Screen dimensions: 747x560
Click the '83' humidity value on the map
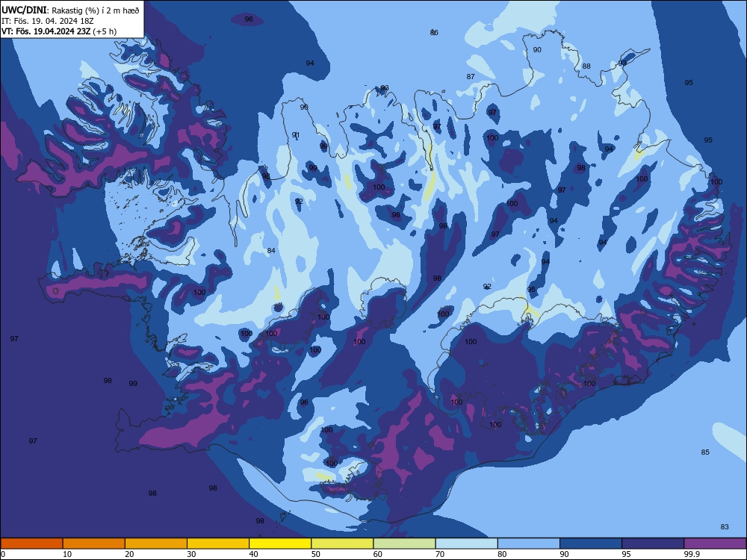pos(725,526)
